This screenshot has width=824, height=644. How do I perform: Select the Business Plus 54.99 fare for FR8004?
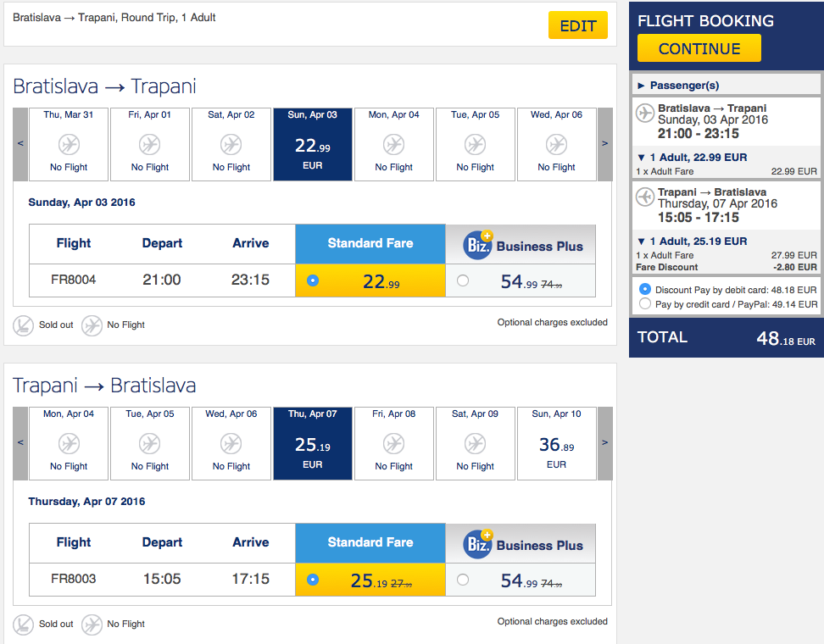click(463, 280)
